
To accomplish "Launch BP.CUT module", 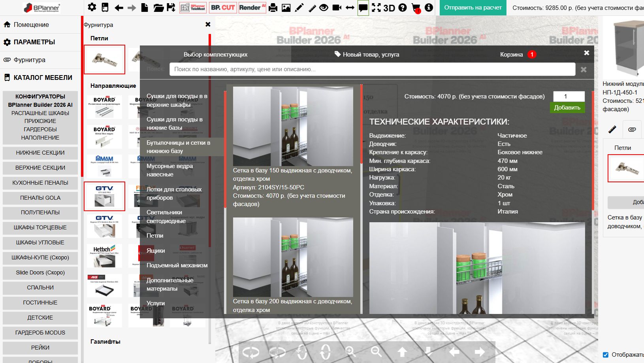I will pyautogui.click(x=223, y=8).
